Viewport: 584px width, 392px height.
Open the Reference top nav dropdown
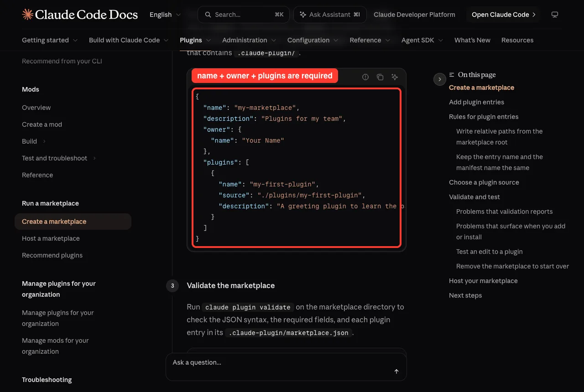pos(370,40)
